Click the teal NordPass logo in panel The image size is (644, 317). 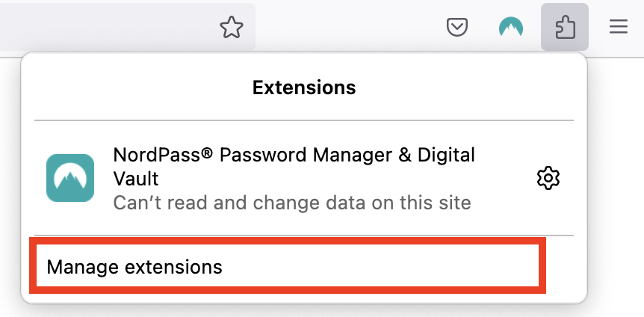coord(70,178)
